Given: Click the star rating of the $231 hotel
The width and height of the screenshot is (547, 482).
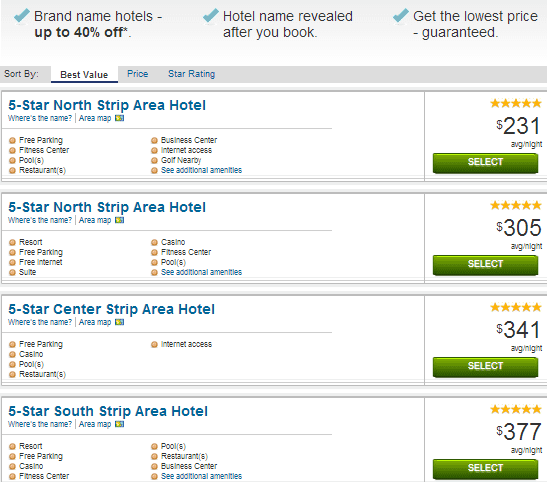Looking at the screenshot, I should (516, 103).
